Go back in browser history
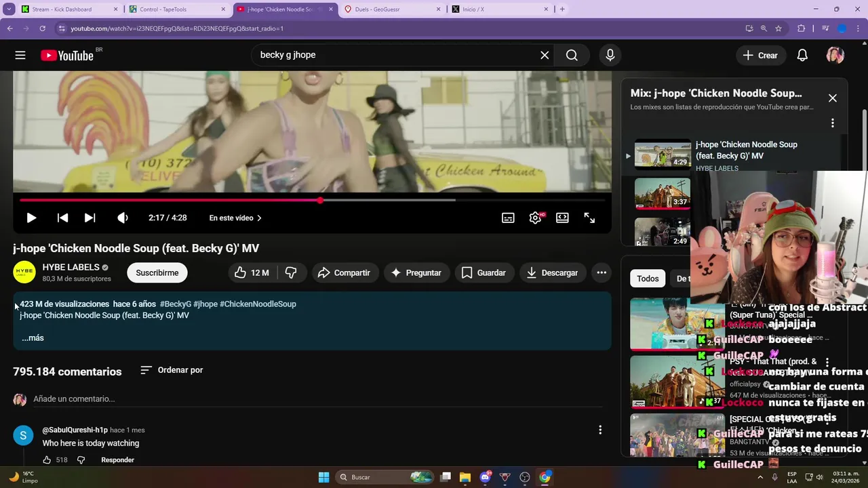This screenshot has width=868, height=488. coord(9,28)
